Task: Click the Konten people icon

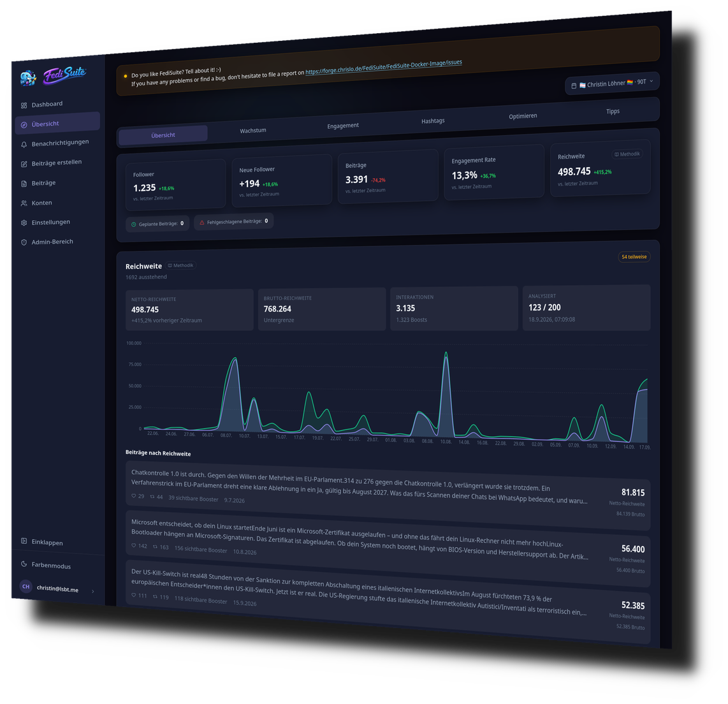Action: pyautogui.click(x=24, y=203)
